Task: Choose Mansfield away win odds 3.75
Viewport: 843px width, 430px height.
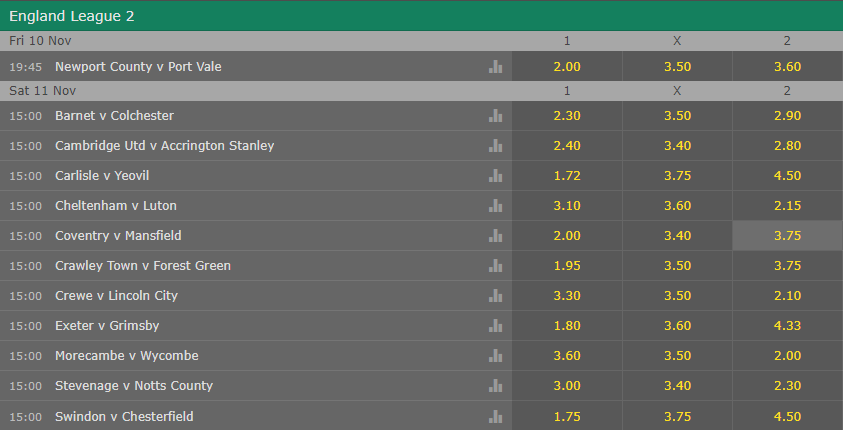Action: click(x=788, y=236)
